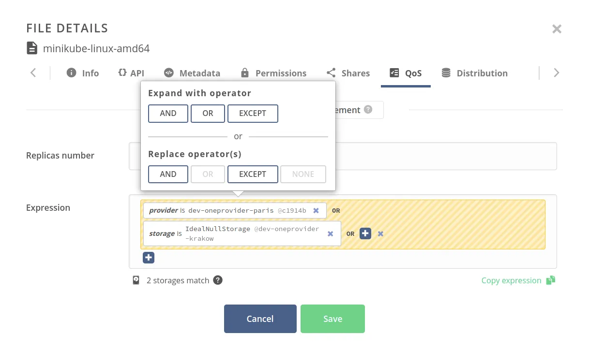Viewport: 589px width, 364px height.
Task: Click the OR operator between the two conditions
Action: coord(336,210)
